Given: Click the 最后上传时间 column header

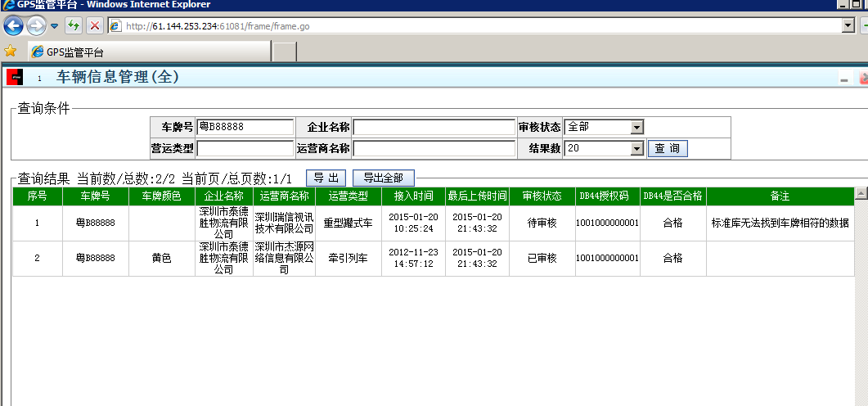Looking at the screenshot, I should pos(477,196).
